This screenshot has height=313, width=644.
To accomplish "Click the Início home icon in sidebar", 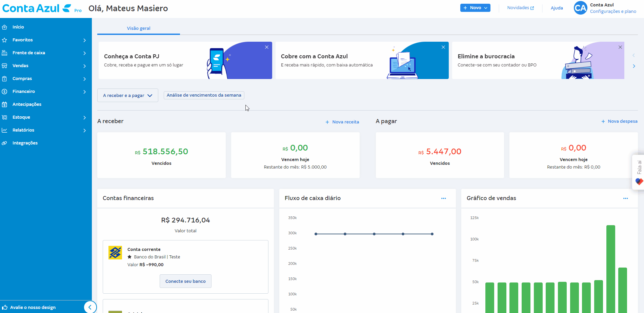I will (4, 27).
